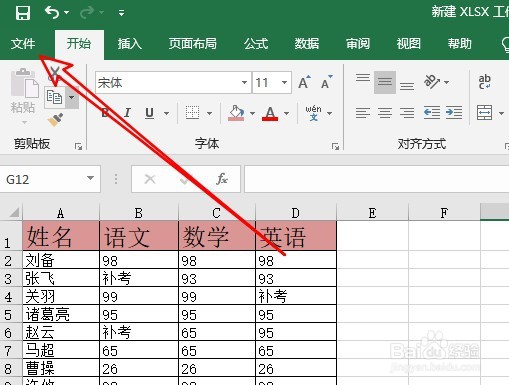Open the 文件 menu tab
The height and width of the screenshot is (385, 509).
pos(23,44)
